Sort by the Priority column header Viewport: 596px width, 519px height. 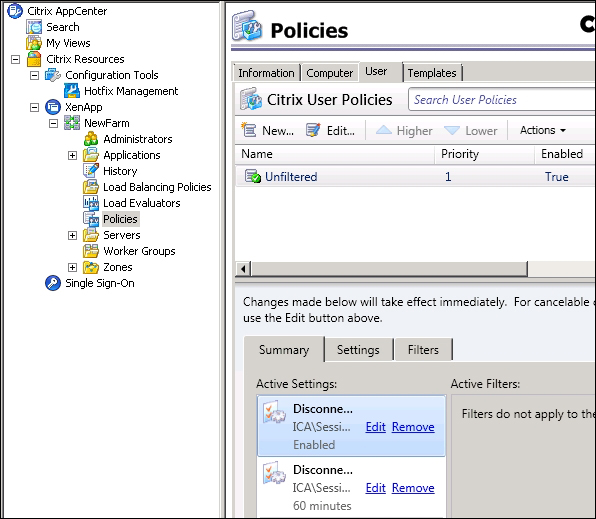point(485,154)
